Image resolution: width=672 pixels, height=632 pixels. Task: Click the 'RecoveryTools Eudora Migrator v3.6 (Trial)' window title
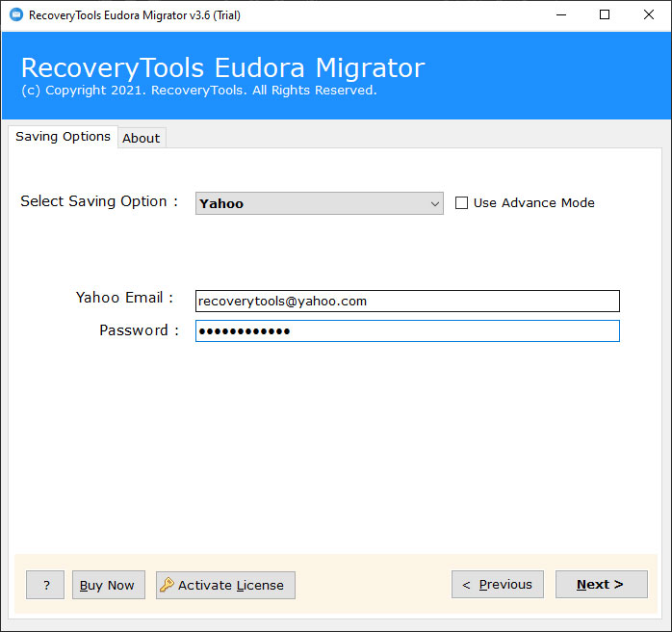tap(135, 15)
